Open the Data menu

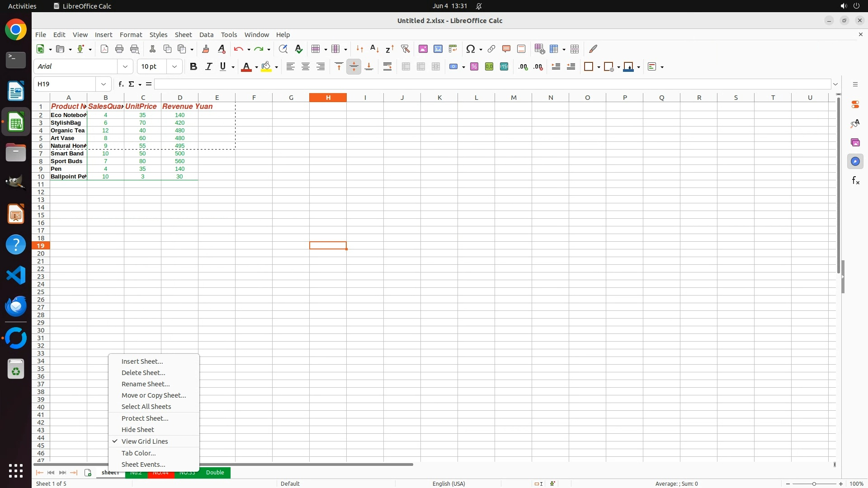pyautogui.click(x=206, y=35)
